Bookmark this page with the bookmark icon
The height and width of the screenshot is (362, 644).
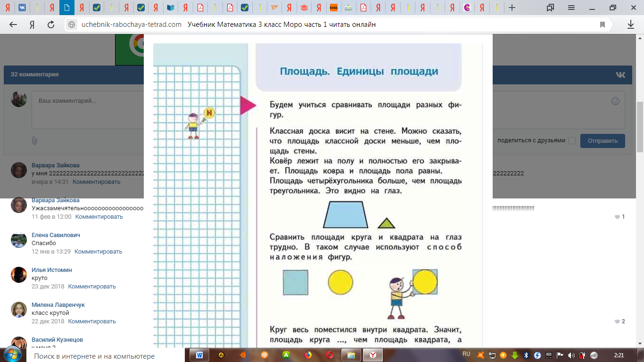point(603,25)
